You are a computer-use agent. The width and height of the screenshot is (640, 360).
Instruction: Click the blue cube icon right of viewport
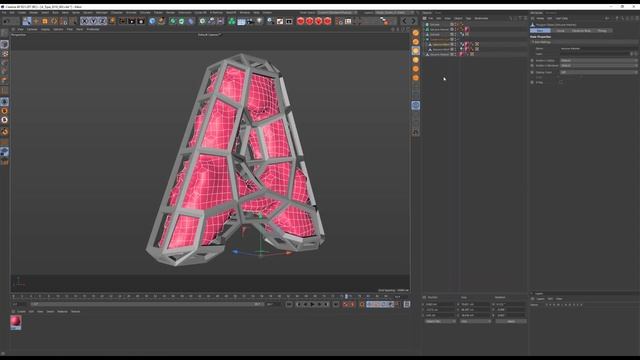click(x=416, y=106)
